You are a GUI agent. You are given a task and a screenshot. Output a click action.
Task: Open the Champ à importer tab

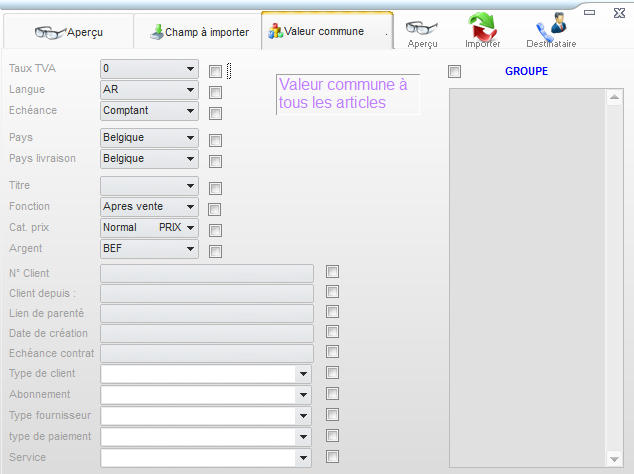[x=198, y=32]
